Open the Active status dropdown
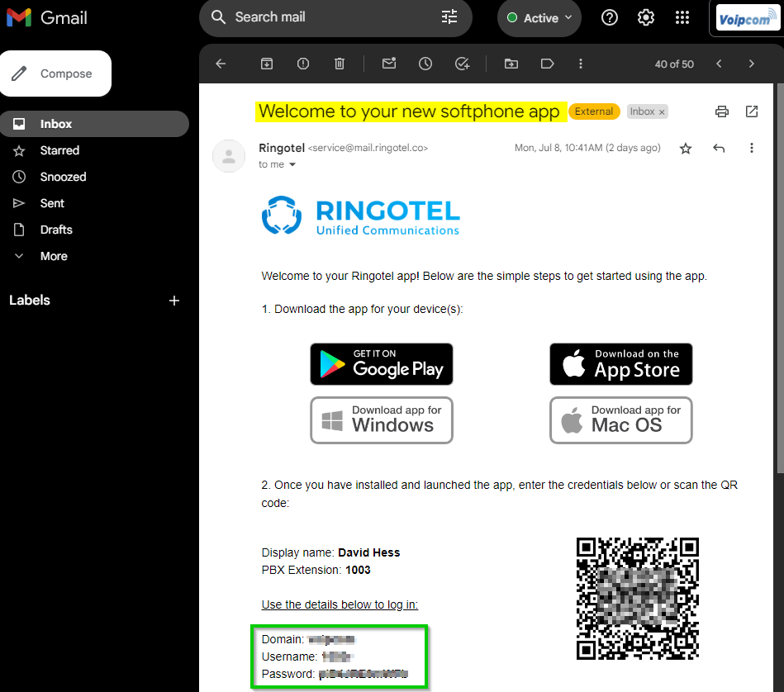The image size is (784, 692). pyautogui.click(x=539, y=18)
